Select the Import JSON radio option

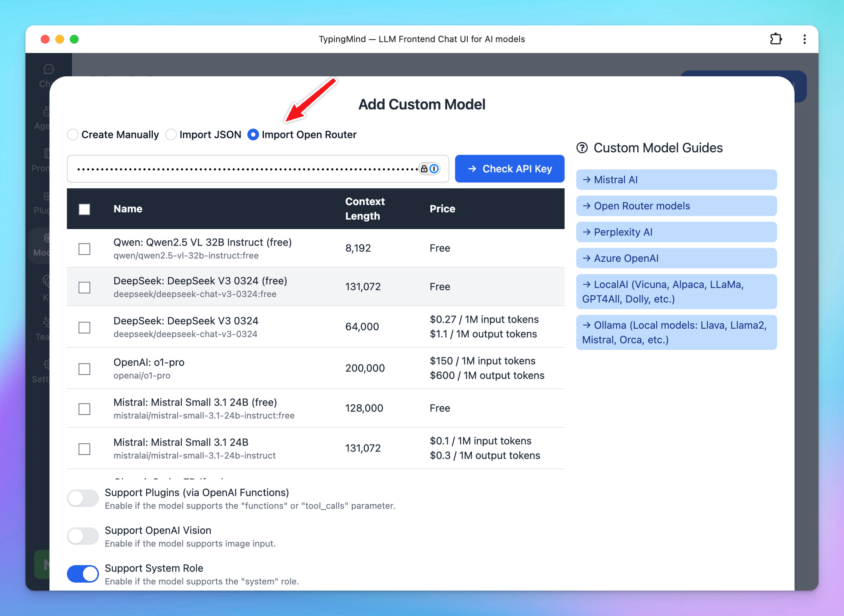click(x=171, y=135)
